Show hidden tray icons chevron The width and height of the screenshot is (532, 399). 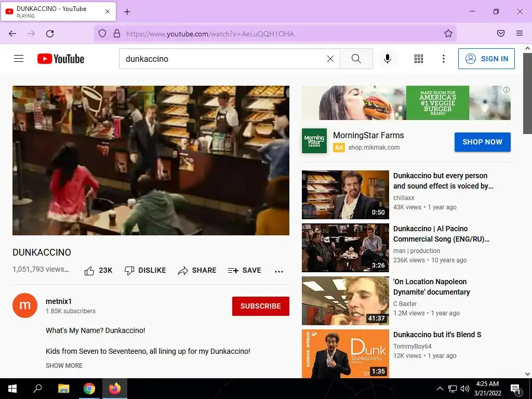click(x=440, y=389)
